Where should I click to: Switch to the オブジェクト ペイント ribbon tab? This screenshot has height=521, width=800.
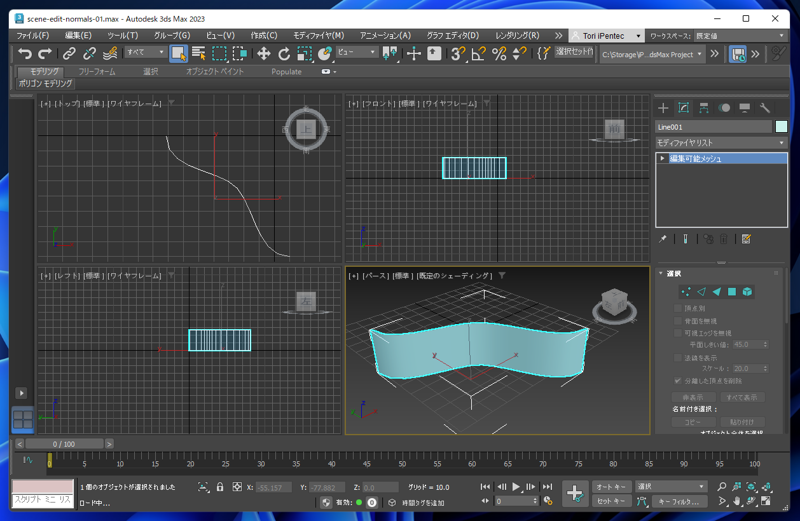coord(215,71)
